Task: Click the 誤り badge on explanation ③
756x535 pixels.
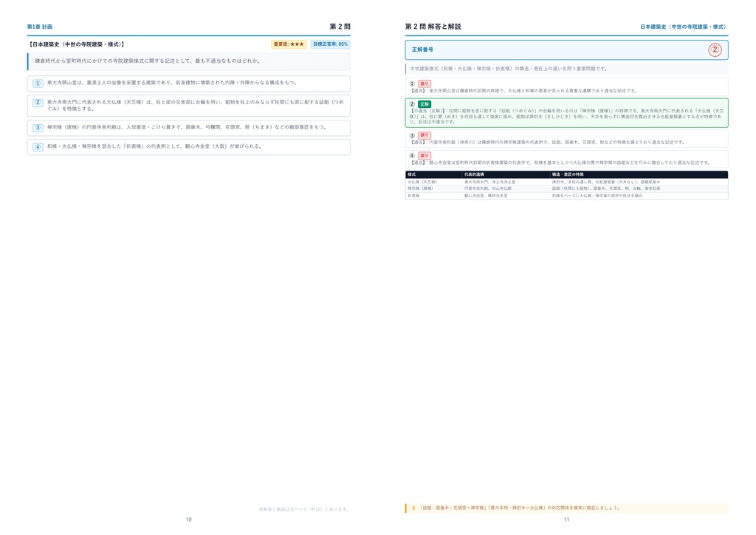Action: 425,135
